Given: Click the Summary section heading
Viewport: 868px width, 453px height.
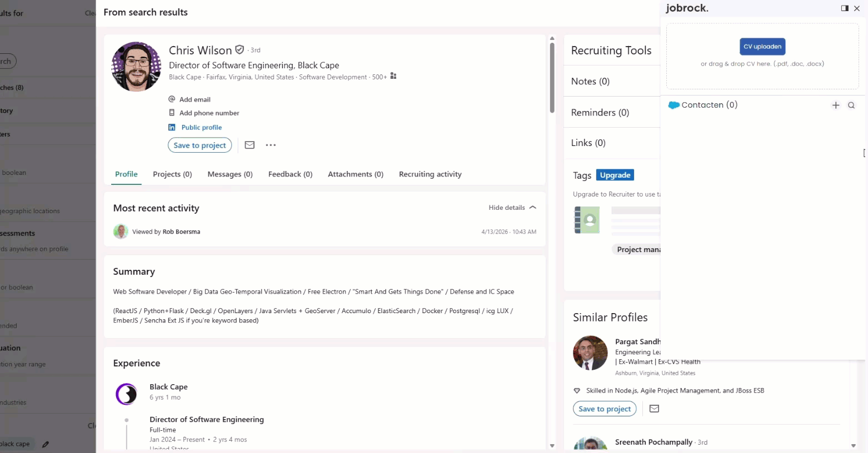Looking at the screenshot, I should (134, 271).
